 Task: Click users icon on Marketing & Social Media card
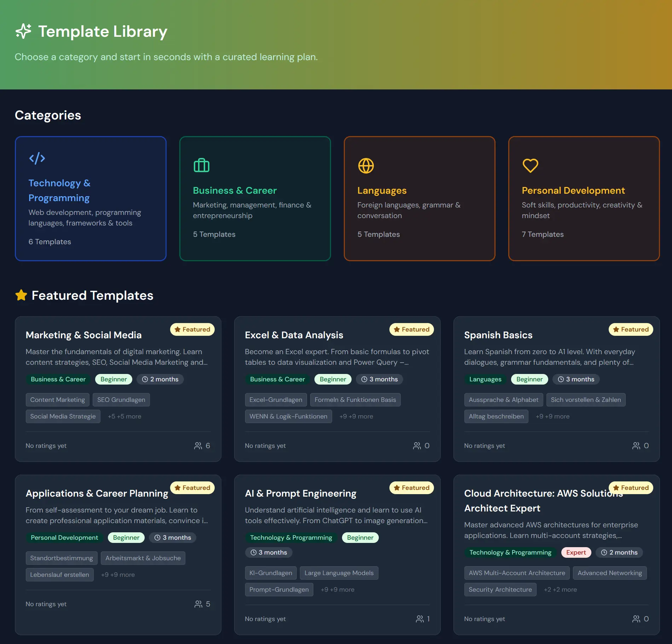click(198, 446)
